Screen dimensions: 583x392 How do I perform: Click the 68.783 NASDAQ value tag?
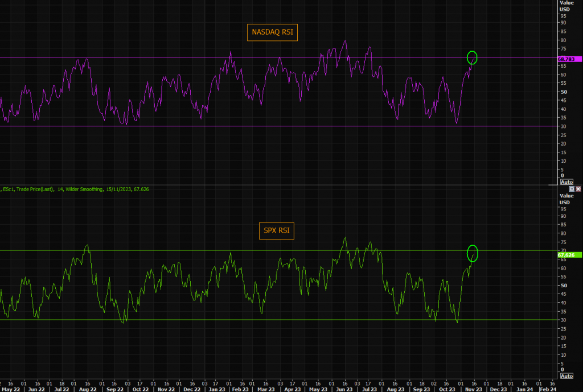[566, 59]
